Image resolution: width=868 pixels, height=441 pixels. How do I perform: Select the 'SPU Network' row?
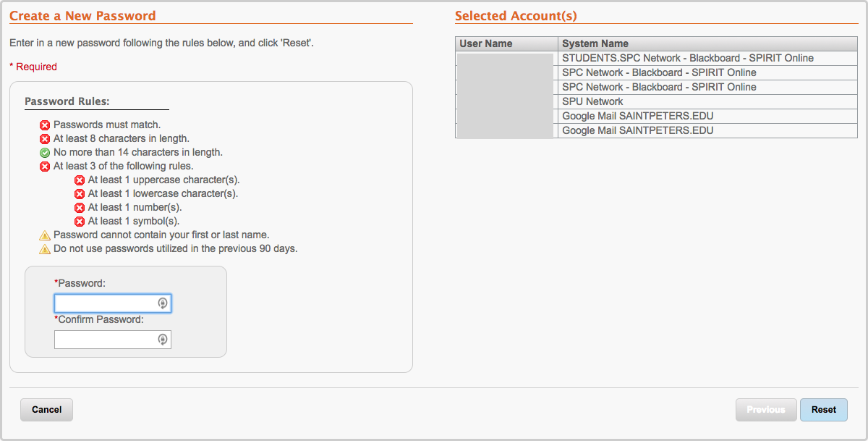[x=656, y=101]
